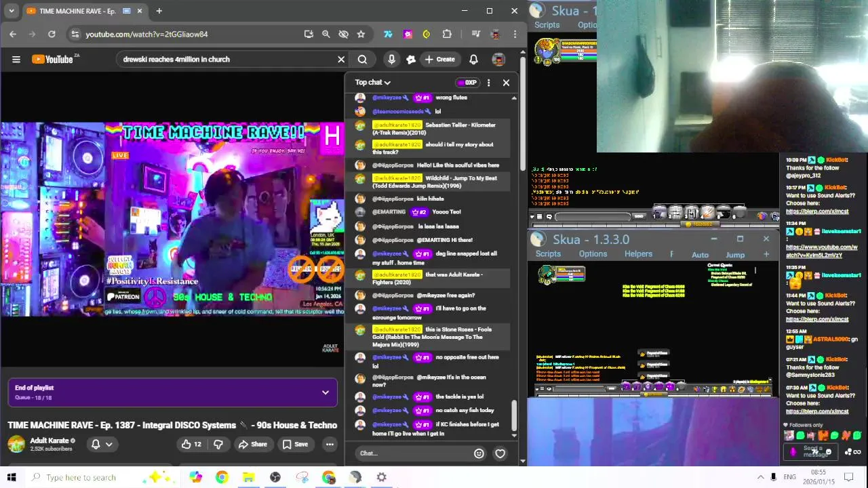Open the Adult Karate channel name
Viewport: 868px width, 488px height.
point(49,441)
